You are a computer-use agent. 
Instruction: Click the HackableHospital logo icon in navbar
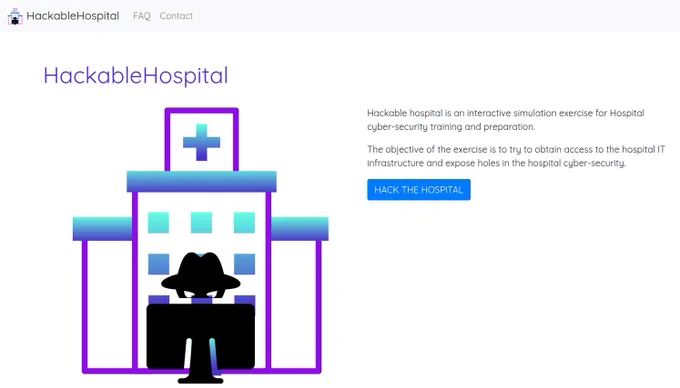click(x=15, y=16)
